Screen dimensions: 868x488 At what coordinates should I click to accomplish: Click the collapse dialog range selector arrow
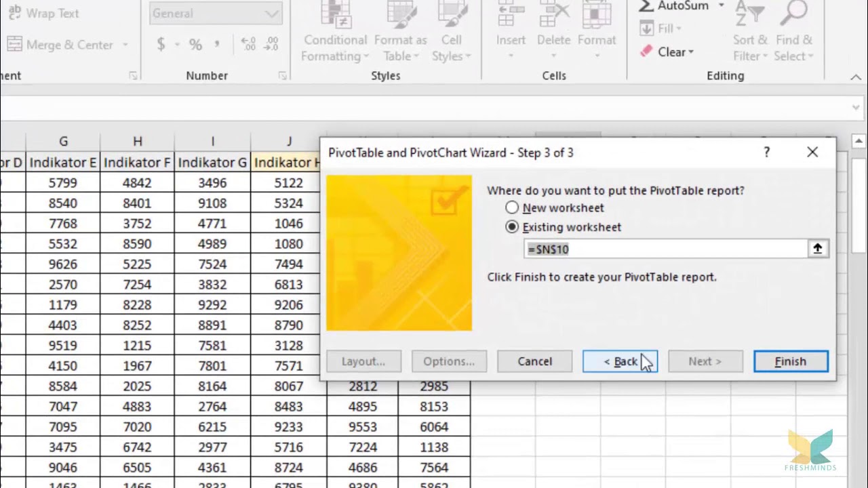818,249
